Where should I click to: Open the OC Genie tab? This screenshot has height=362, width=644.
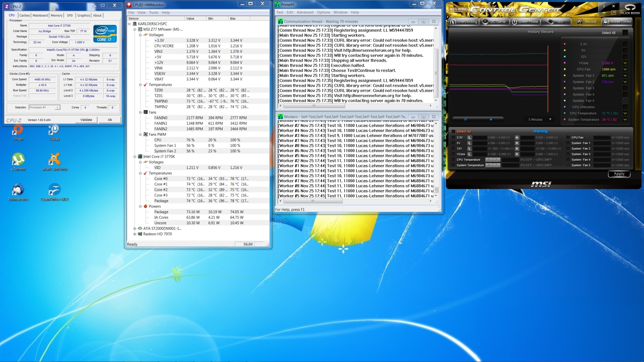(494, 22)
